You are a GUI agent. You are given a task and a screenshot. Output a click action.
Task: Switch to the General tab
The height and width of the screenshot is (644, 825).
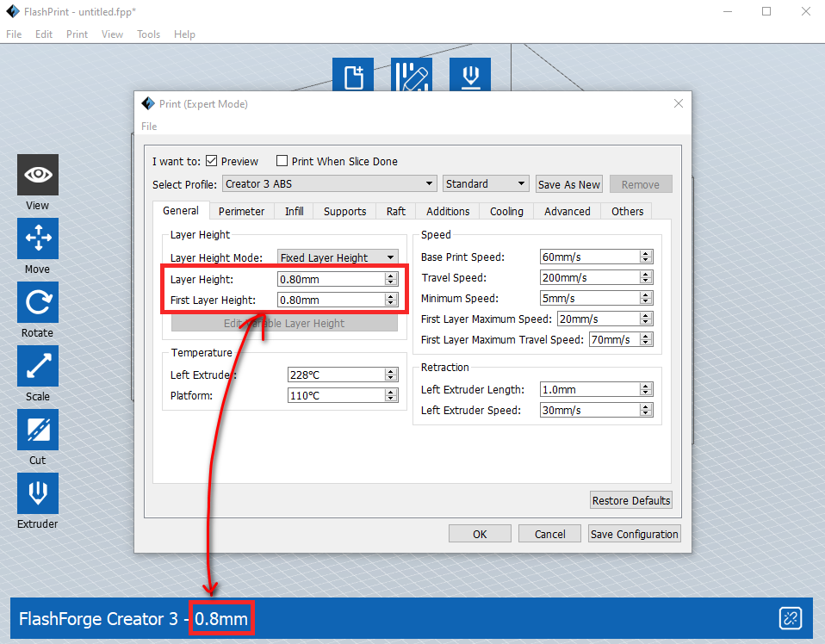[x=181, y=210]
